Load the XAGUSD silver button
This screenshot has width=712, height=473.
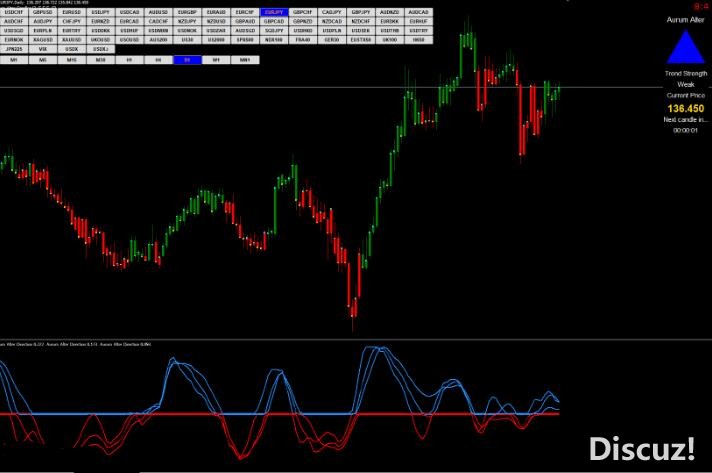43,40
